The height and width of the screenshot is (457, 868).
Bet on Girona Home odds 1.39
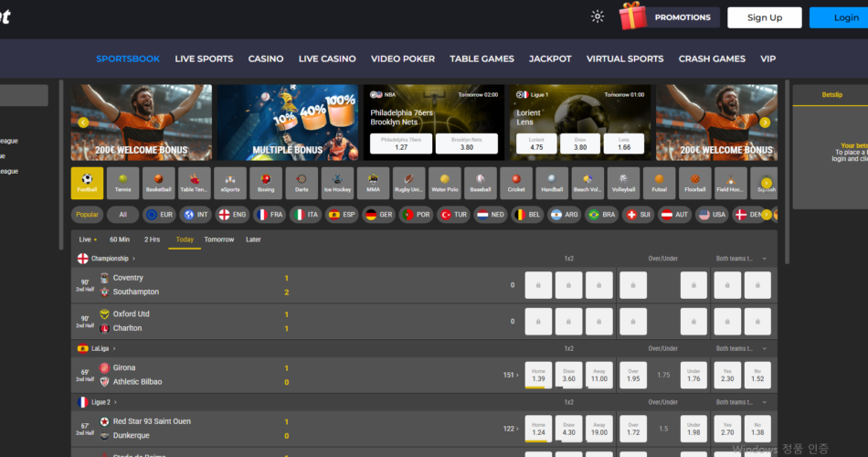point(538,375)
